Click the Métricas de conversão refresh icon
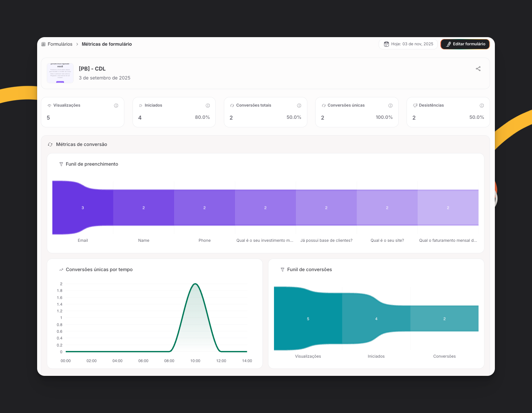Image resolution: width=532 pixels, height=413 pixels. click(50, 144)
